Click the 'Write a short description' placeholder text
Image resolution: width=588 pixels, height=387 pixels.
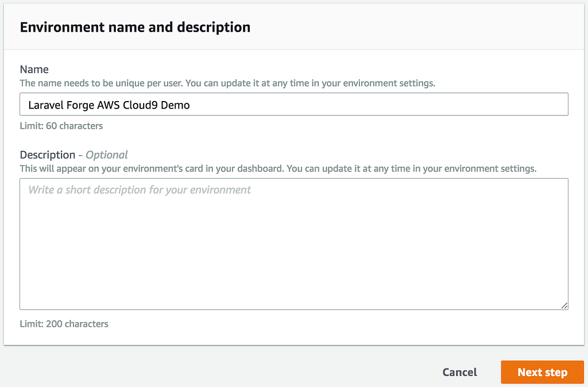click(x=140, y=189)
